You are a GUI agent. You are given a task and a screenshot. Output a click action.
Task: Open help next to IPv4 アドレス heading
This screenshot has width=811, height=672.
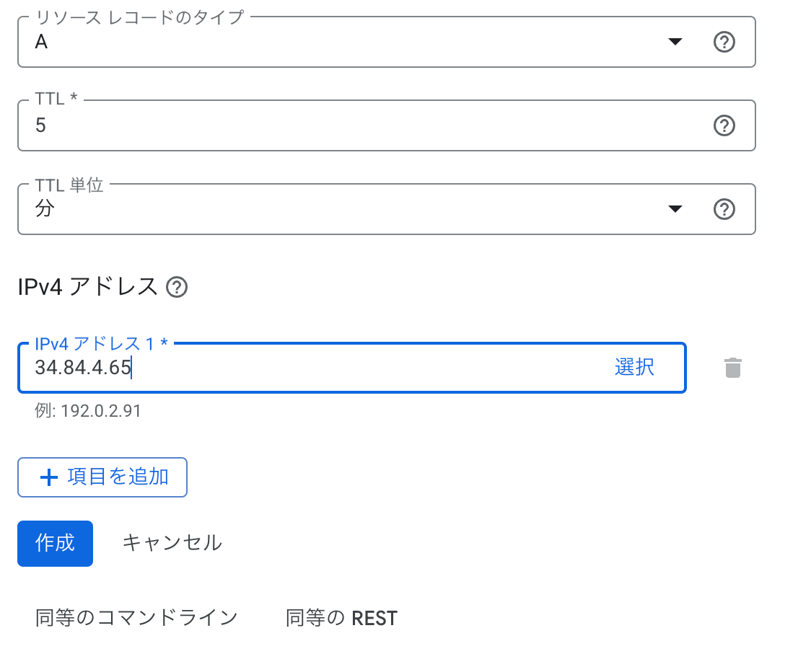tap(177, 287)
